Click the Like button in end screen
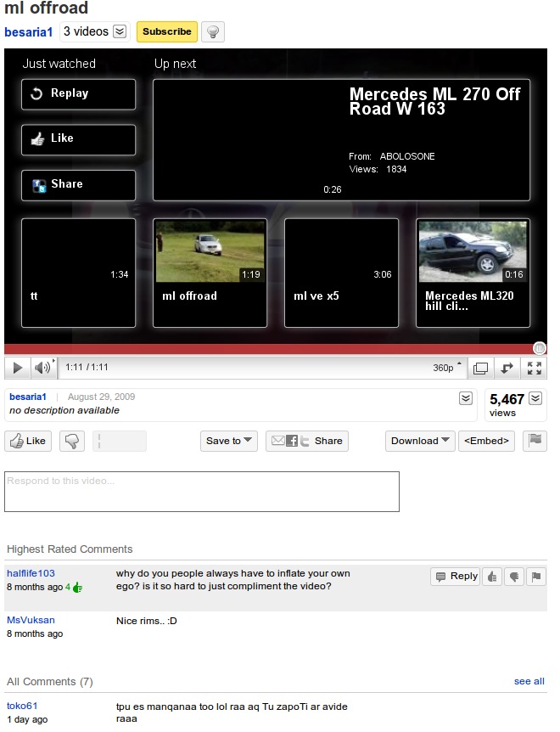560x732 pixels. (x=78, y=139)
